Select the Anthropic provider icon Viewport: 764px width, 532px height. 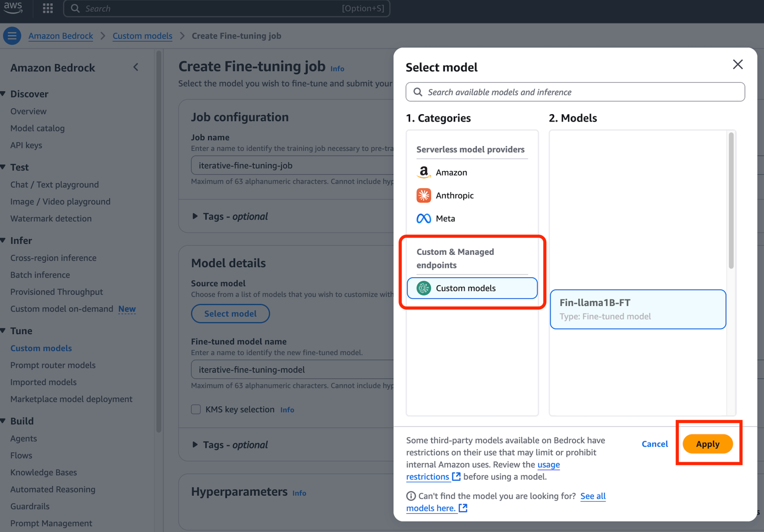point(423,195)
